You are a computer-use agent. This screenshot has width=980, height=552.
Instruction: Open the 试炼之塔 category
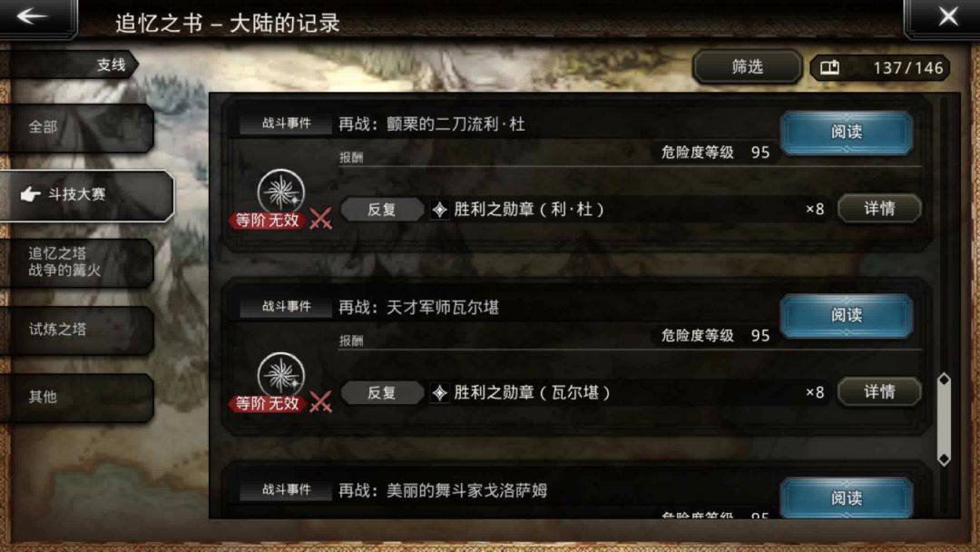coord(76,330)
